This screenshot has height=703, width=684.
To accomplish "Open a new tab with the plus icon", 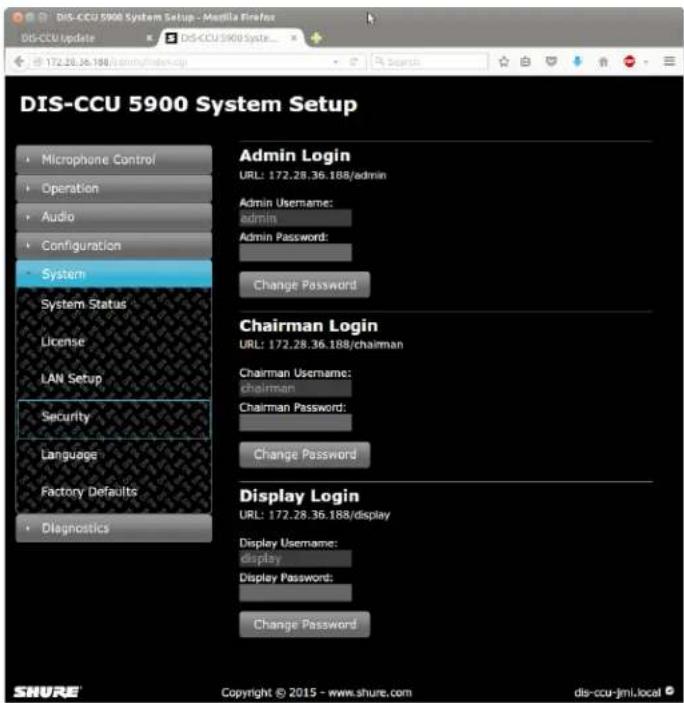I will coord(316,38).
